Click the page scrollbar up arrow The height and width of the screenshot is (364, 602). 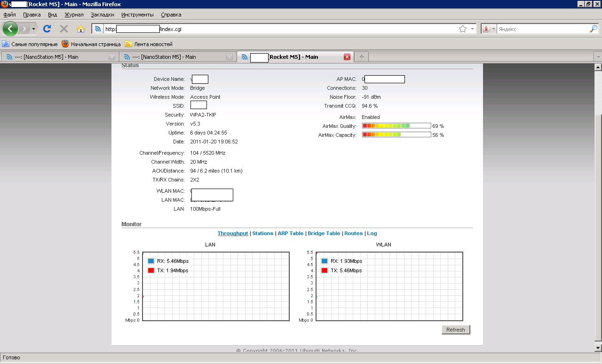pos(598,67)
